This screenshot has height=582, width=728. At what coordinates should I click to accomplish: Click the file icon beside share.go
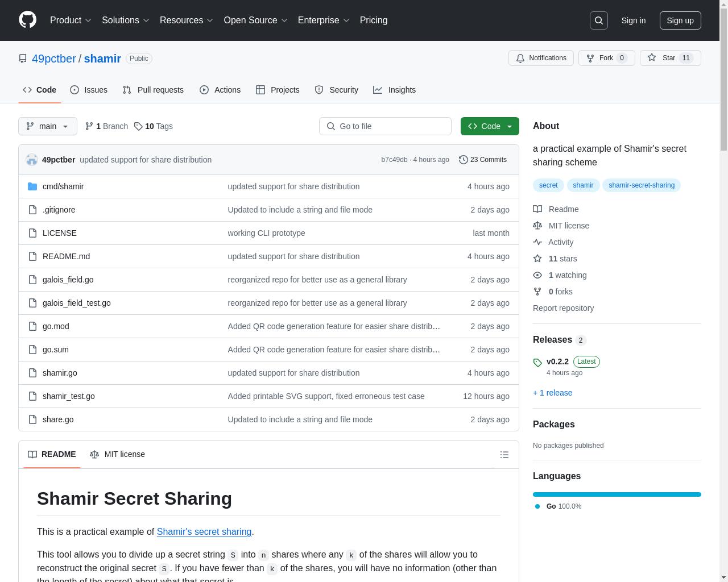coord(32,419)
